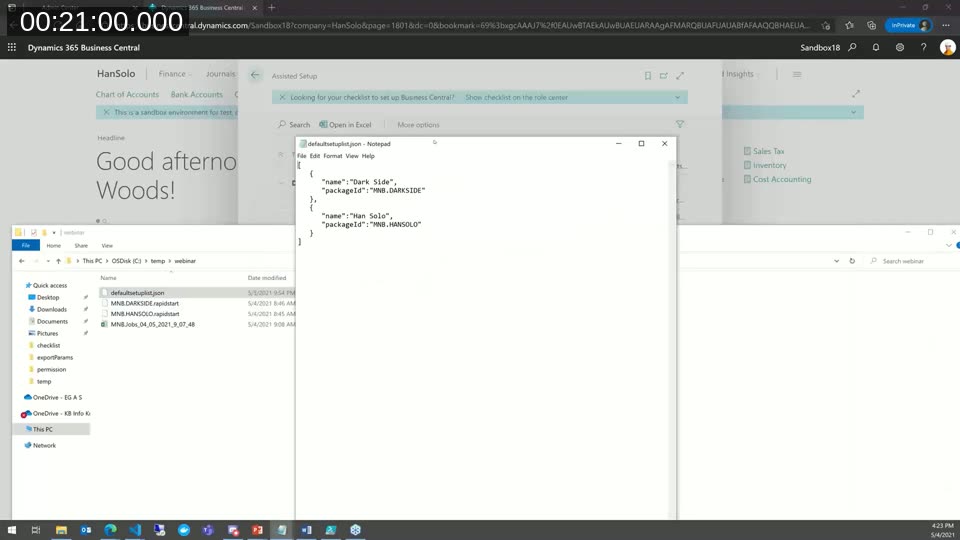This screenshot has height=540, width=960.
Task: Click More options in Assisted Setup
Action: (x=418, y=124)
